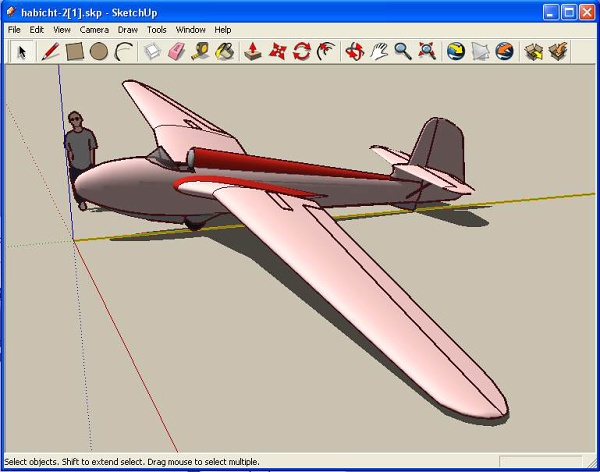This screenshot has width=600, height=472.
Task: Open the Draw menu
Action: [x=127, y=30]
